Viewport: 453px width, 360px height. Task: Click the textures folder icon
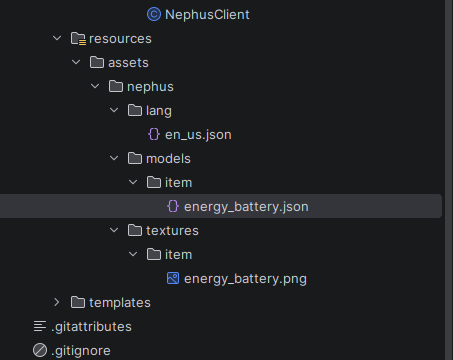pos(135,230)
